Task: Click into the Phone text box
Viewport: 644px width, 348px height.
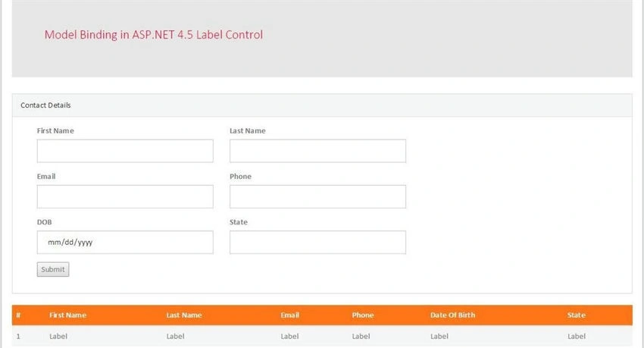Action: pos(317,196)
